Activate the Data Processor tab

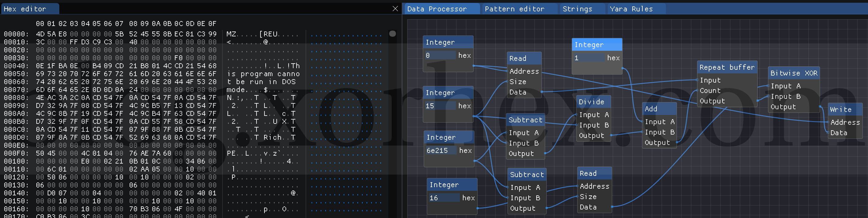pyautogui.click(x=437, y=9)
